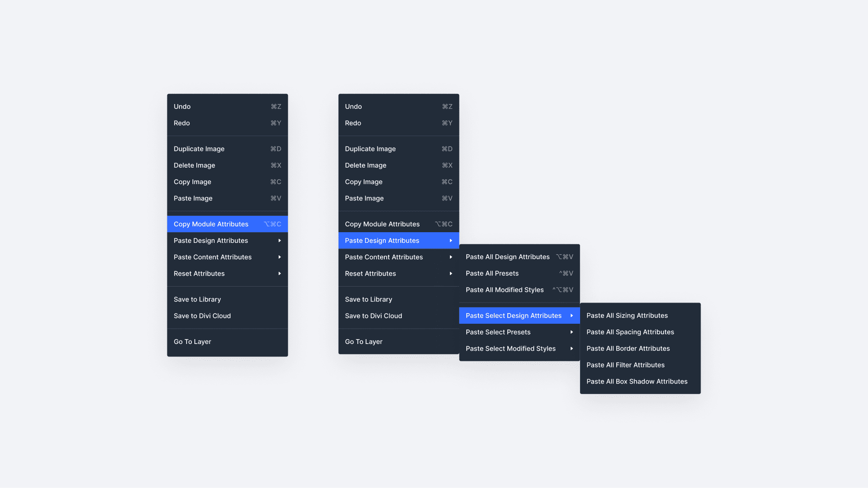Click Paste All Border Attributes
868x488 pixels.
(628, 348)
